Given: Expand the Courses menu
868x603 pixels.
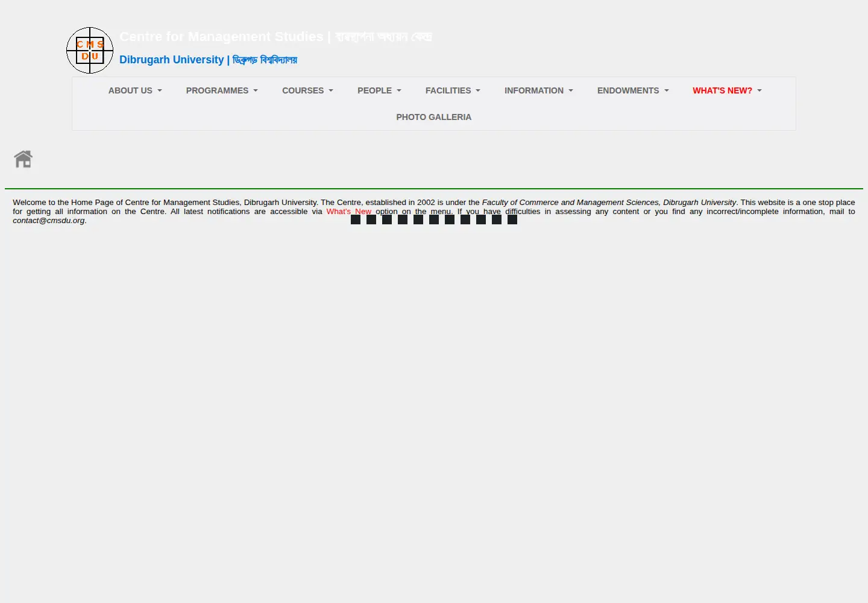Looking at the screenshot, I should 307,90.
